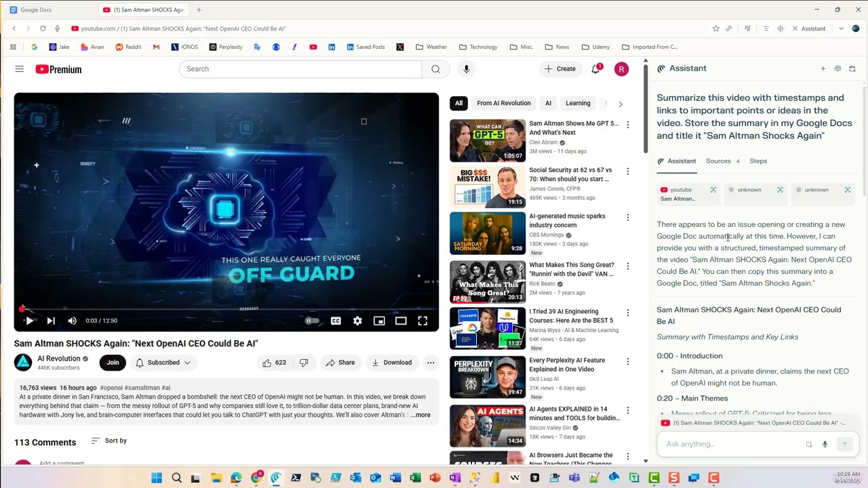Select From AI Revolution chip
This screenshot has width=868, height=488.
(503, 104)
